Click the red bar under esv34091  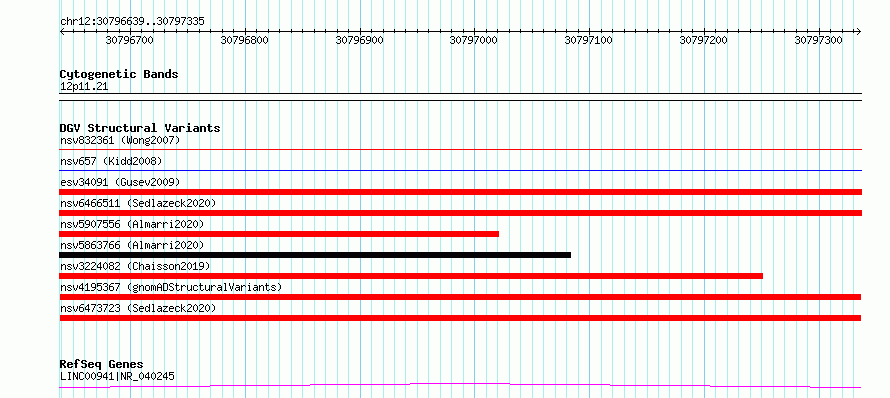pos(460,192)
